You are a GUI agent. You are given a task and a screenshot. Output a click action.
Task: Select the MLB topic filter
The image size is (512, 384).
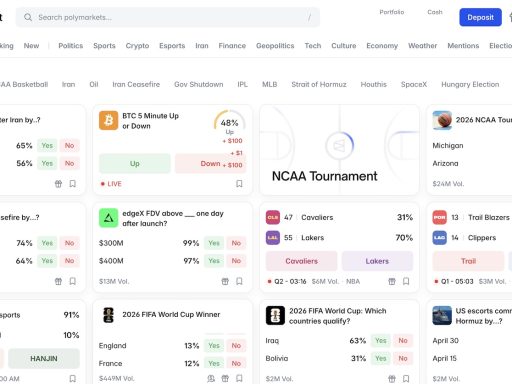[x=270, y=84]
